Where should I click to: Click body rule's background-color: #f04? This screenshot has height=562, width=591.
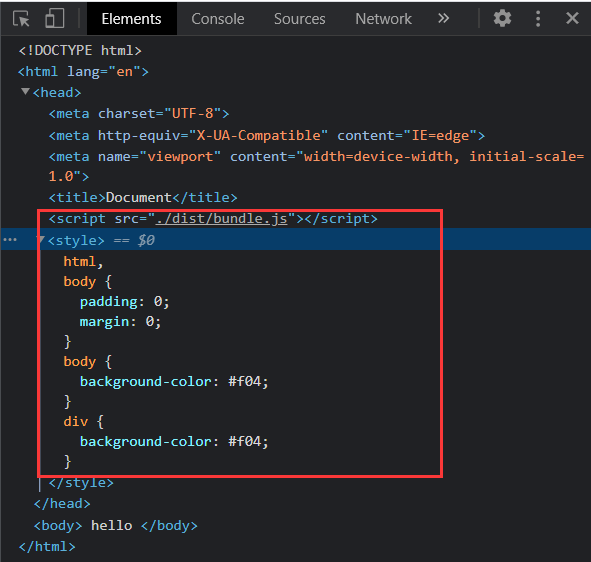174,382
